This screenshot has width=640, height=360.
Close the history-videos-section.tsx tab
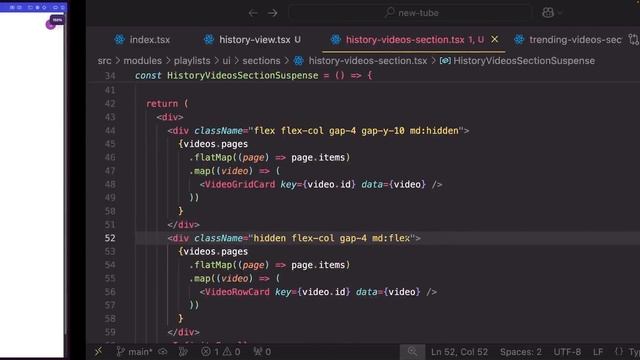(495, 39)
